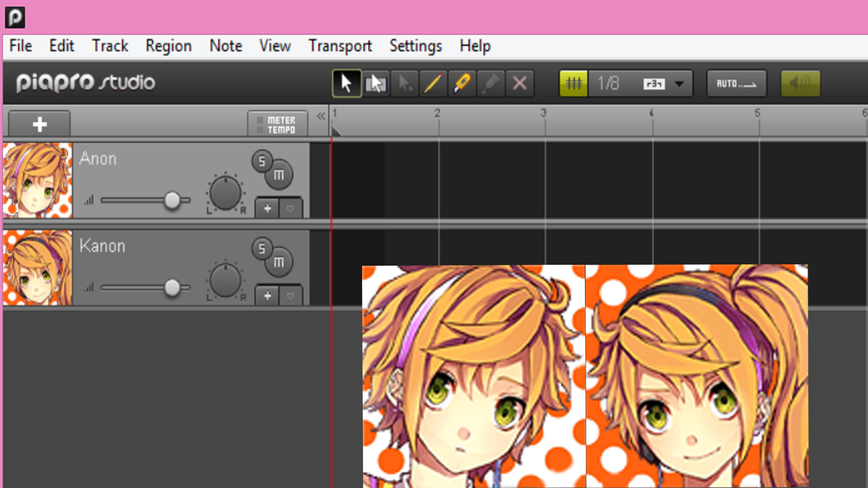Select the note pointer tool
Screen dimensions: 868x488
[404, 83]
